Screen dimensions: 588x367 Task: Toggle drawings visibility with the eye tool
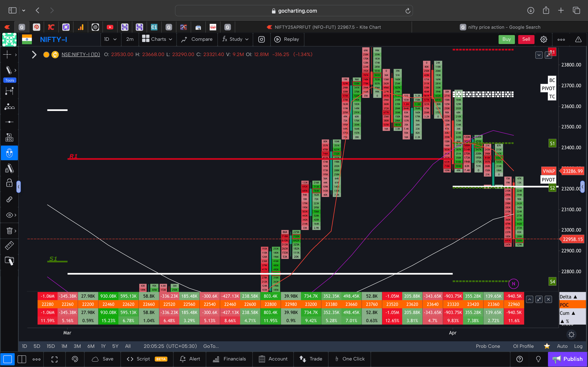point(9,215)
